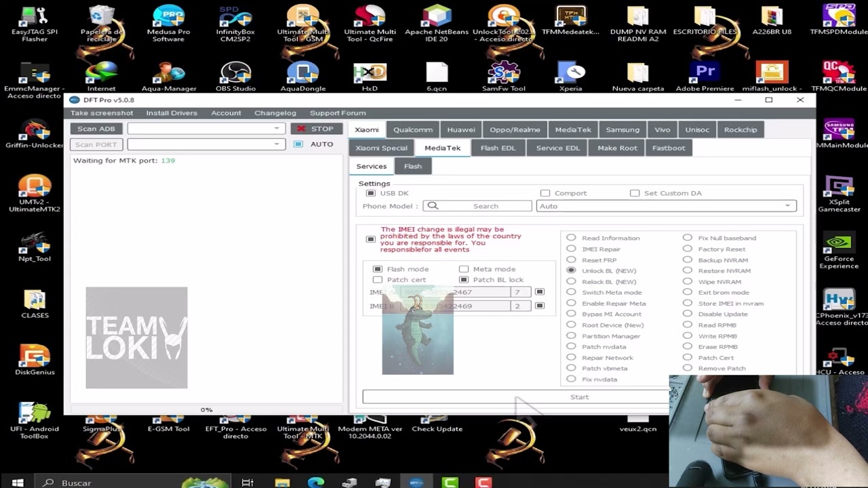Screen dimensions: 868x488
Task: Open the InfinityBox CM2SP2 desktop shortcut
Action: coord(235,24)
